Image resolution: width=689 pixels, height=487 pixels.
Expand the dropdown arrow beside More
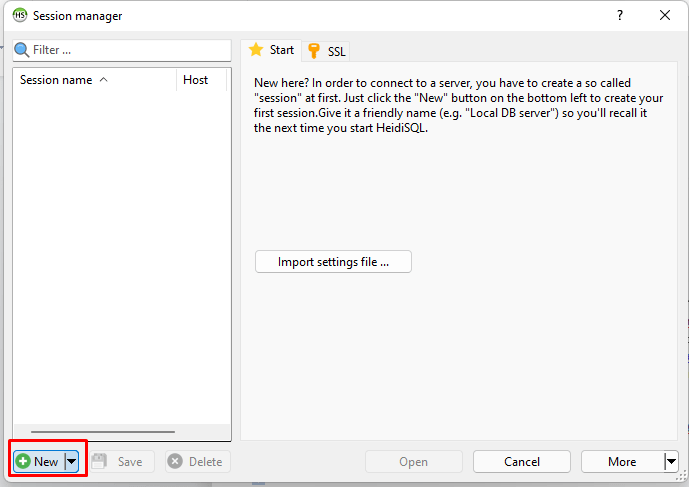671,462
